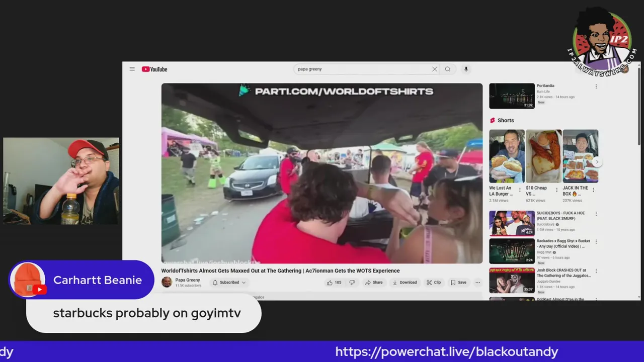Open options for the Rackades video

pyautogui.click(x=596, y=242)
